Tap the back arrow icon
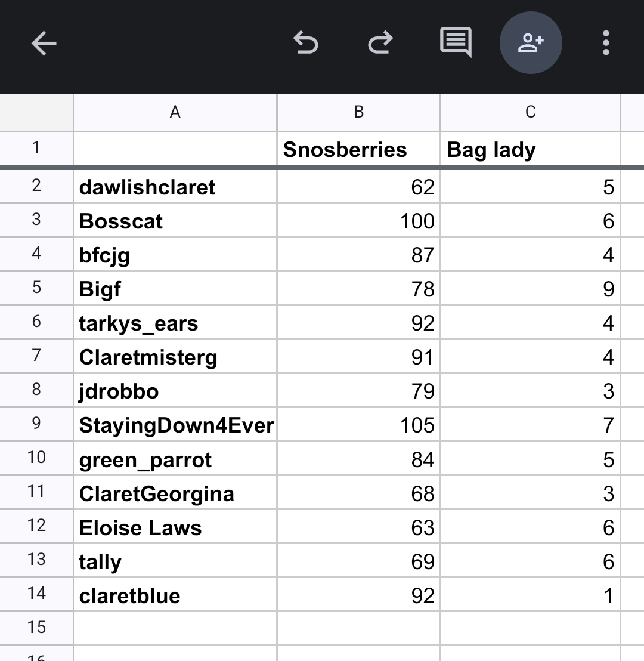Screen dimensions: 644x661 44,43
